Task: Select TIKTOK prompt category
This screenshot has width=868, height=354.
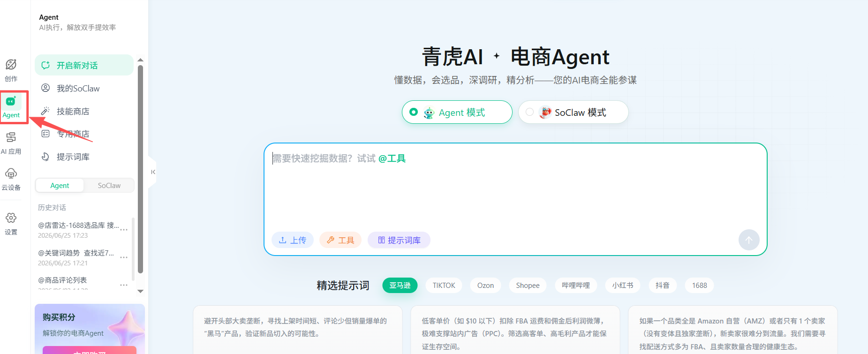Action: click(444, 285)
